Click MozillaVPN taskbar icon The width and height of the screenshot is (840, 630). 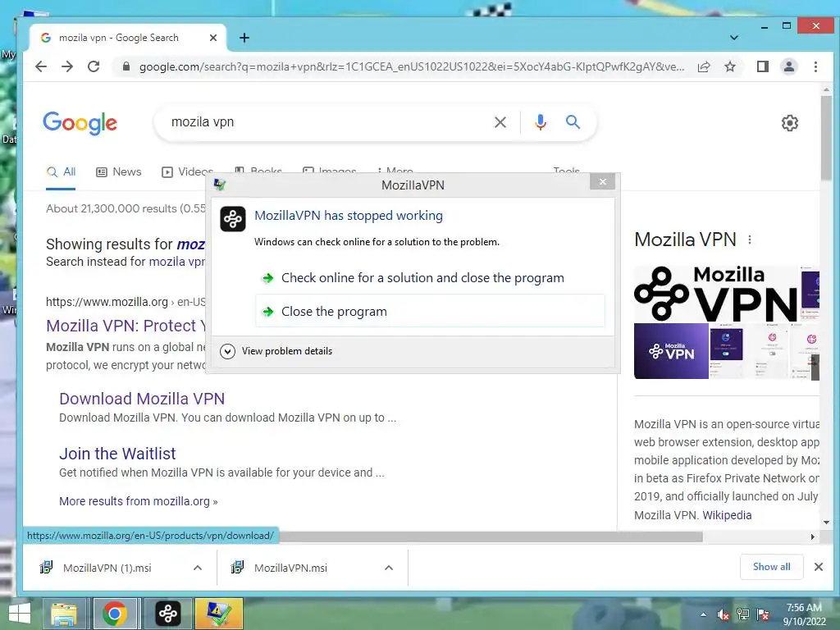[167, 614]
